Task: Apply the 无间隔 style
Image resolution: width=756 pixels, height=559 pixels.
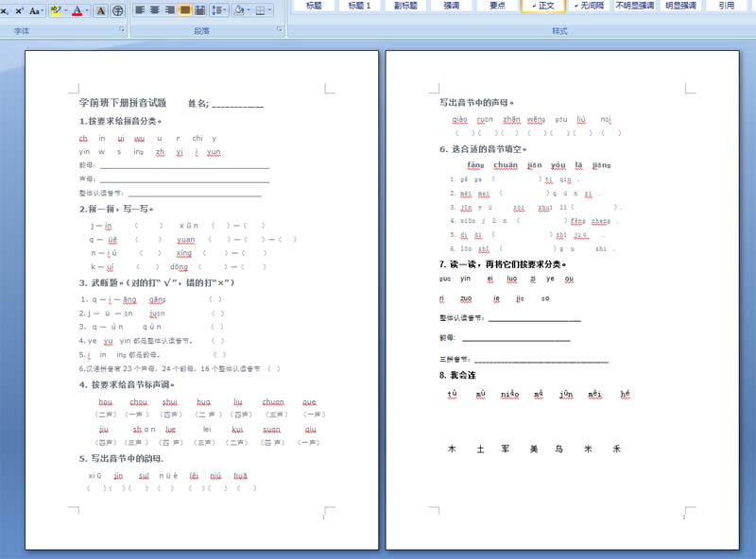Action: [589, 6]
